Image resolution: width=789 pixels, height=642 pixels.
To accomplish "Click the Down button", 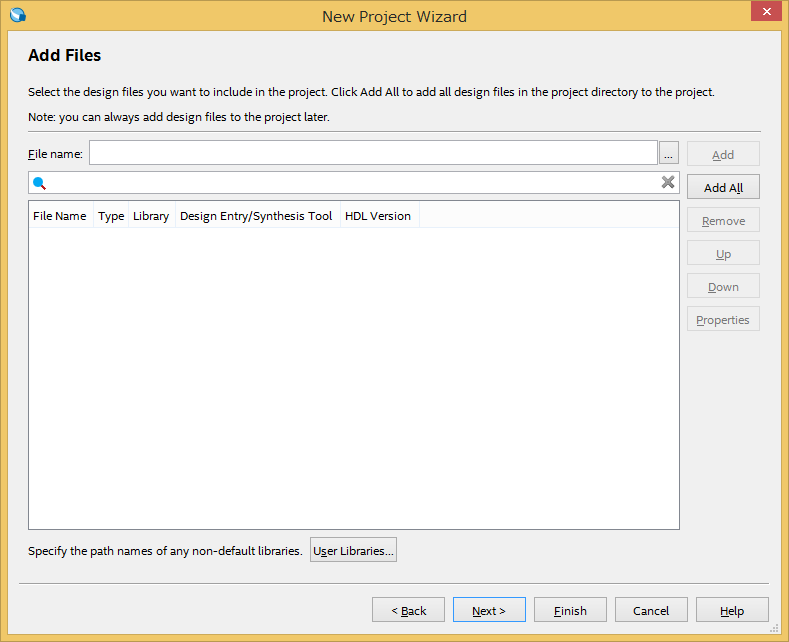I will coord(723,286).
